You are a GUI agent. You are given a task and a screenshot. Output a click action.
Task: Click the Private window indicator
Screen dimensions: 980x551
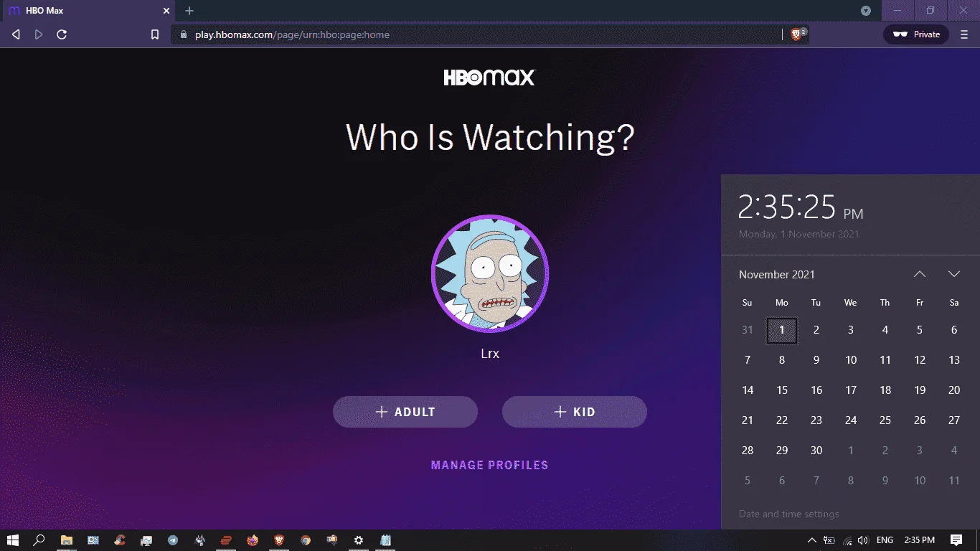click(916, 34)
